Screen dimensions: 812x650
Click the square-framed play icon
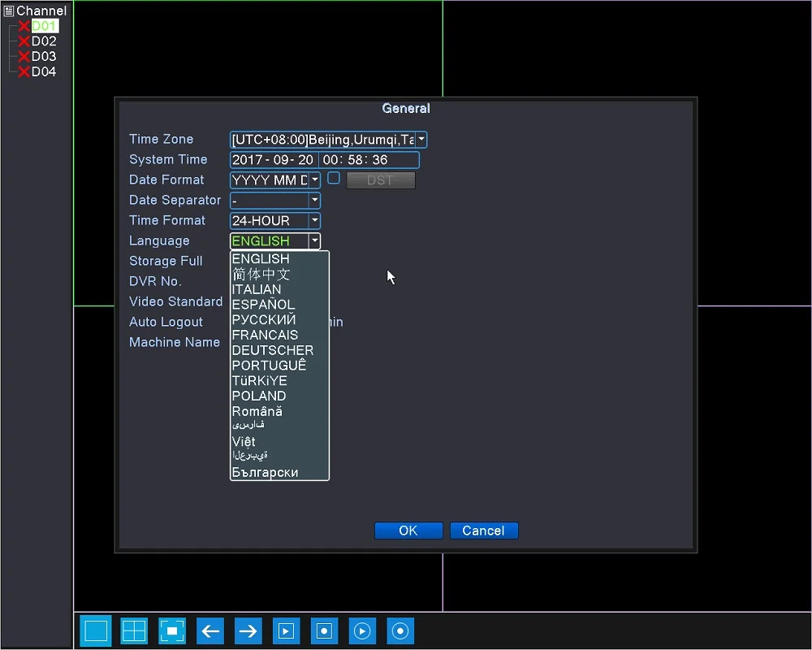(286, 630)
